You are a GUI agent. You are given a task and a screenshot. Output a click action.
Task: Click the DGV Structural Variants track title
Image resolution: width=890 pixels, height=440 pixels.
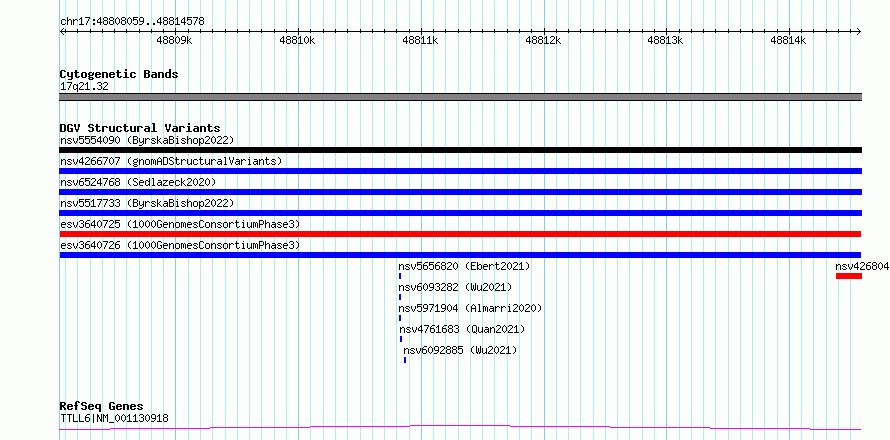(140, 128)
